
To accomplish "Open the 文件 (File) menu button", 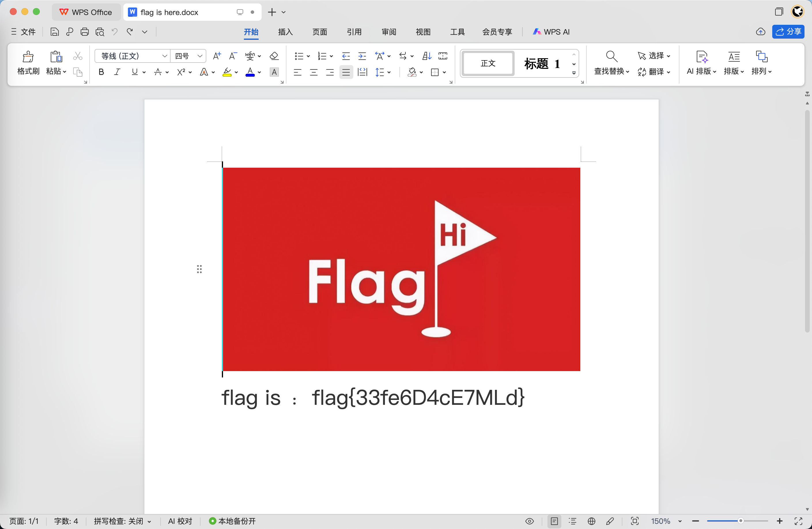I will (x=23, y=32).
